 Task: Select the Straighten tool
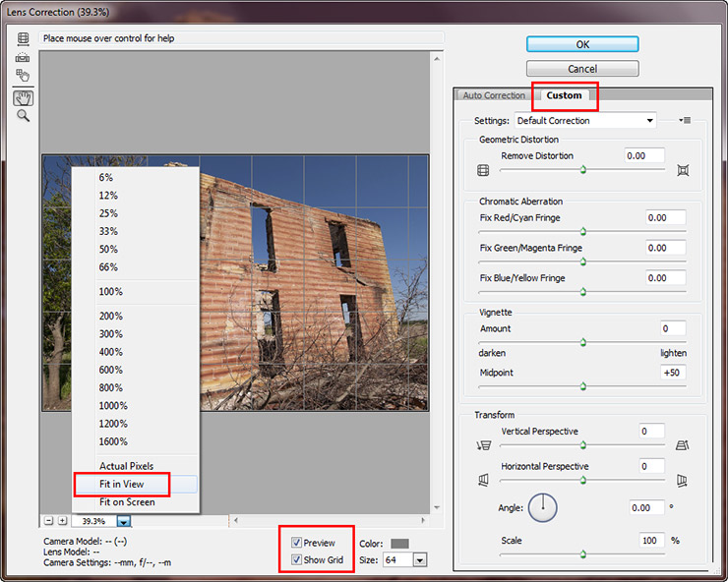pyautogui.click(x=23, y=58)
